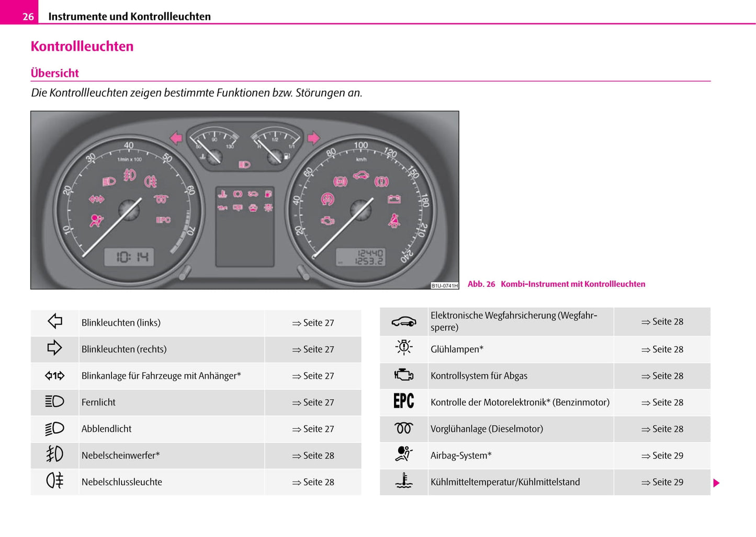Click the Nebelschlussleuchte rear fog icon
The height and width of the screenshot is (537, 756).
tap(55, 480)
